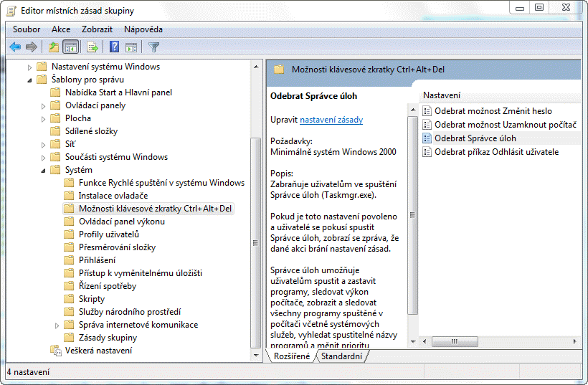The width and height of the screenshot is (588, 385).
Task: Select Odebrat možnost Změnit heslo setting
Action: click(x=493, y=111)
